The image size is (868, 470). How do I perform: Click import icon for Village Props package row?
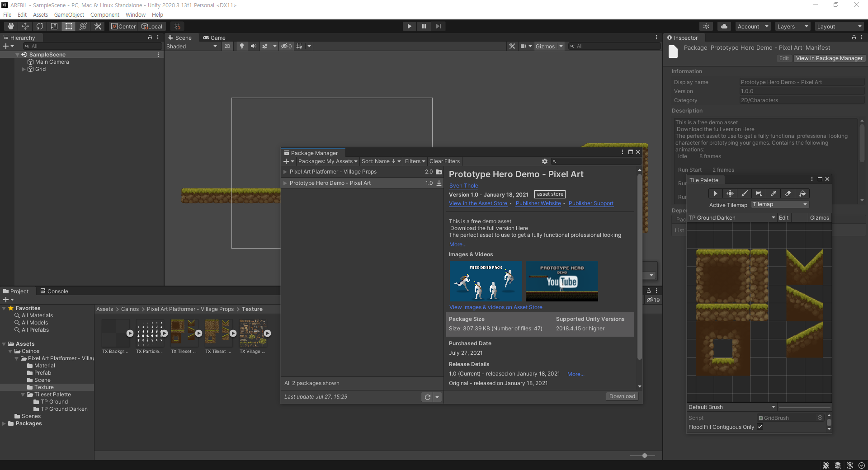pyautogui.click(x=439, y=172)
